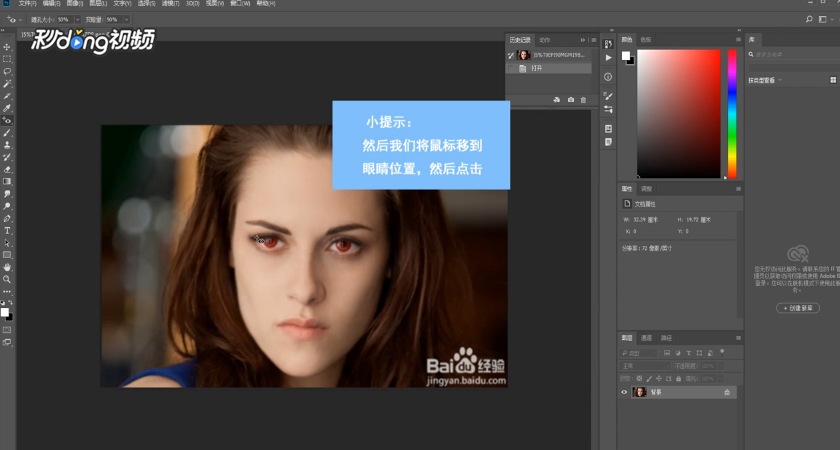
Task: Select the Brush tool
Action: click(7, 133)
